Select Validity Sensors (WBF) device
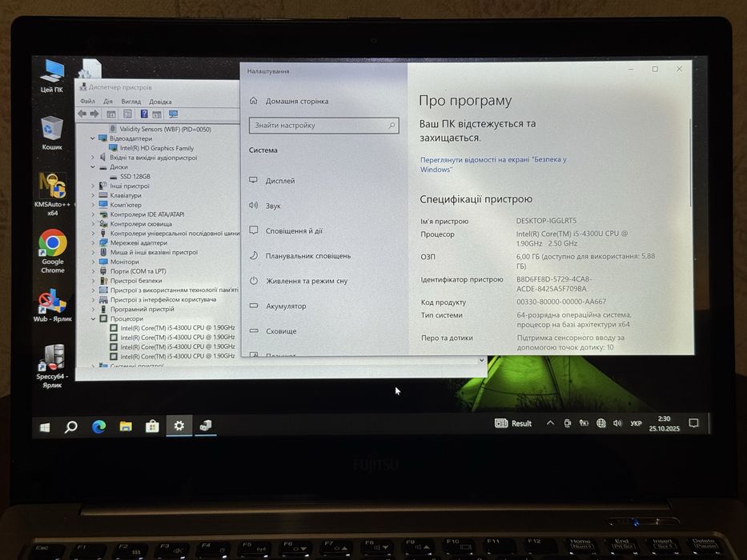 (x=165, y=129)
